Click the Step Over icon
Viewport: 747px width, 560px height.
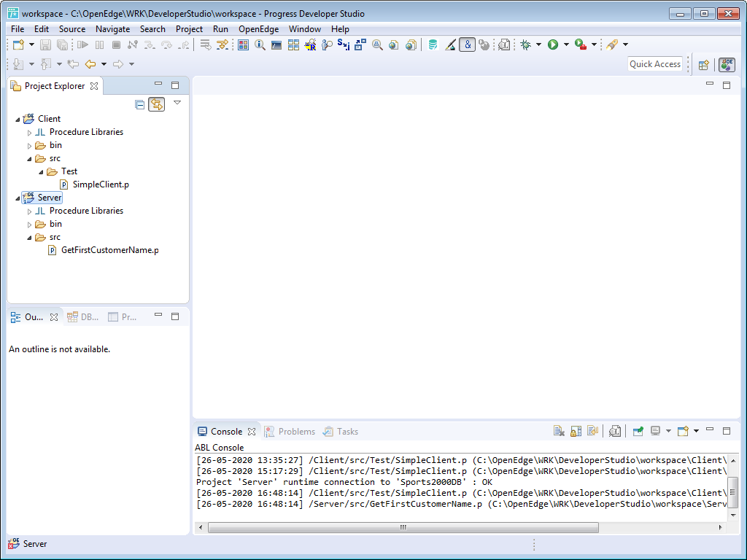[x=166, y=44]
